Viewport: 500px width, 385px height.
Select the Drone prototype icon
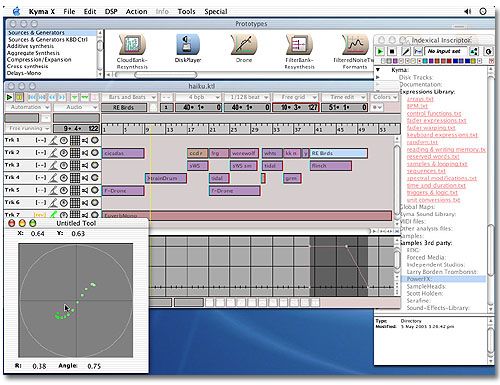coord(244,45)
